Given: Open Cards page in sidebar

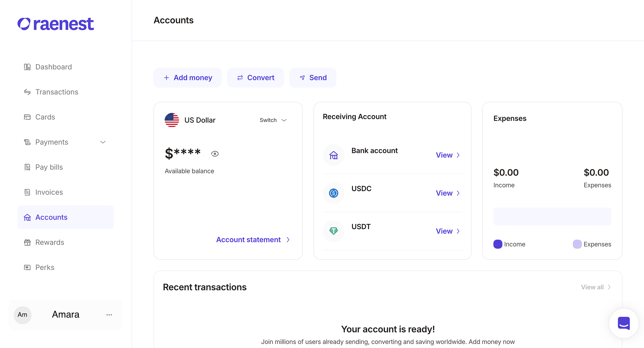Looking at the screenshot, I should [x=65, y=117].
